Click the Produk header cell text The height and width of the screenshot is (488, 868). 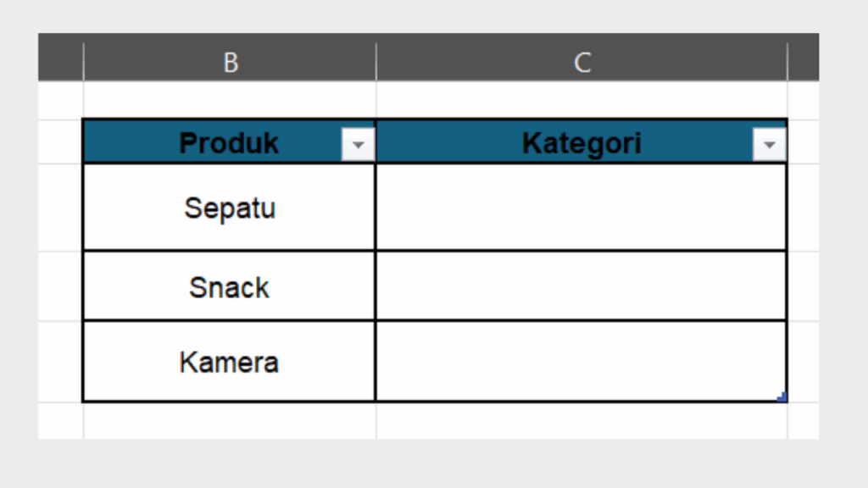pos(228,143)
